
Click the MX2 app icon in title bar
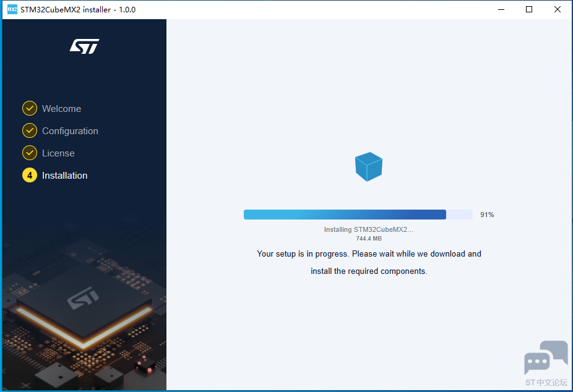click(x=12, y=9)
